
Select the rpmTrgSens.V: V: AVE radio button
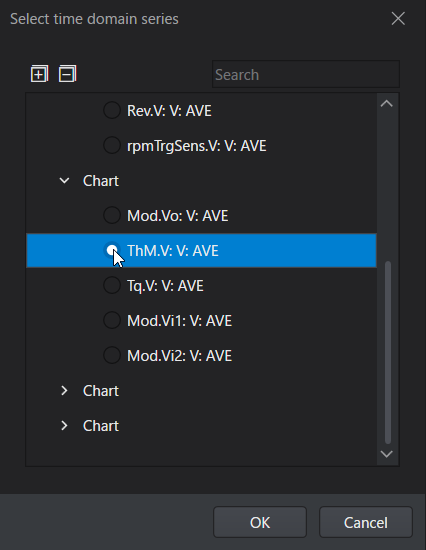pyautogui.click(x=112, y=146)
